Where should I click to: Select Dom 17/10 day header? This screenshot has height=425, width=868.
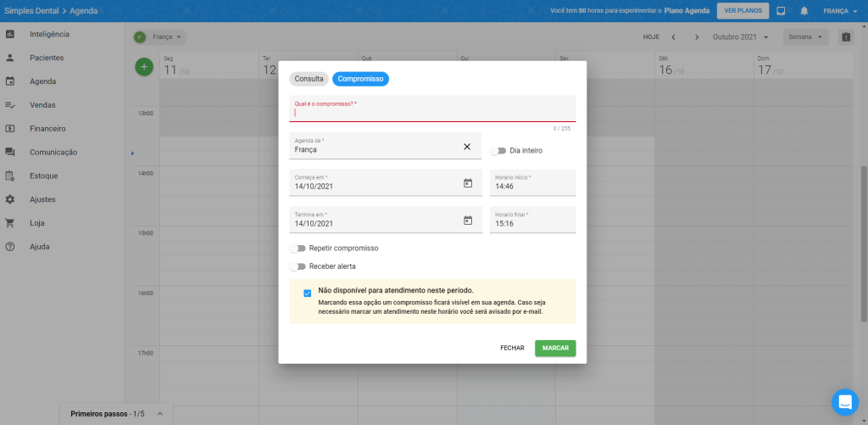point(803,66)
